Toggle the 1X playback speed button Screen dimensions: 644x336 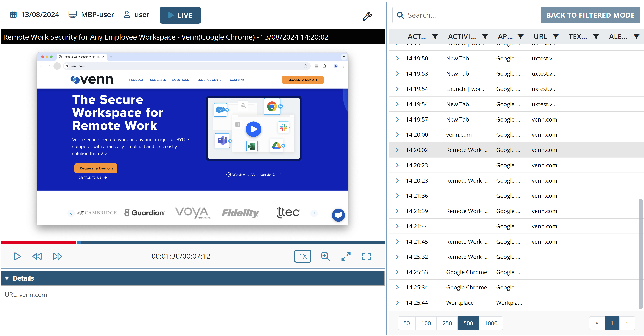(x=302, y=256)
